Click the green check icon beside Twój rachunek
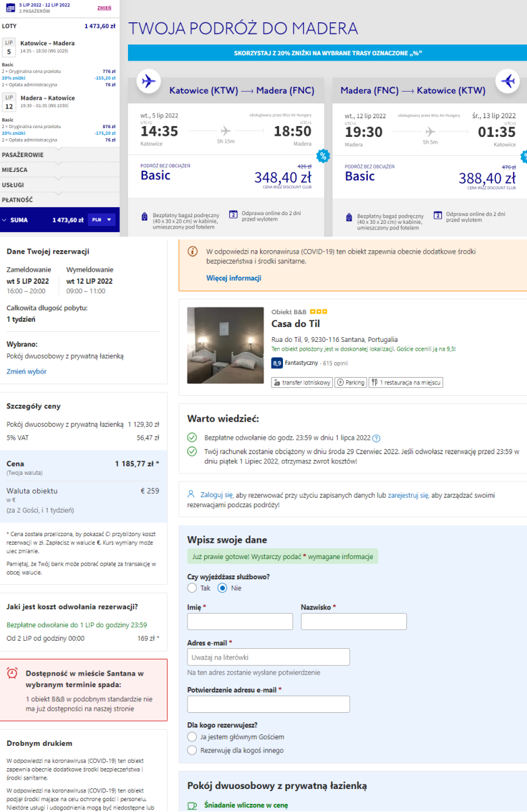The height and width of the screenshot is (812, 527). (x=192, y=451)
